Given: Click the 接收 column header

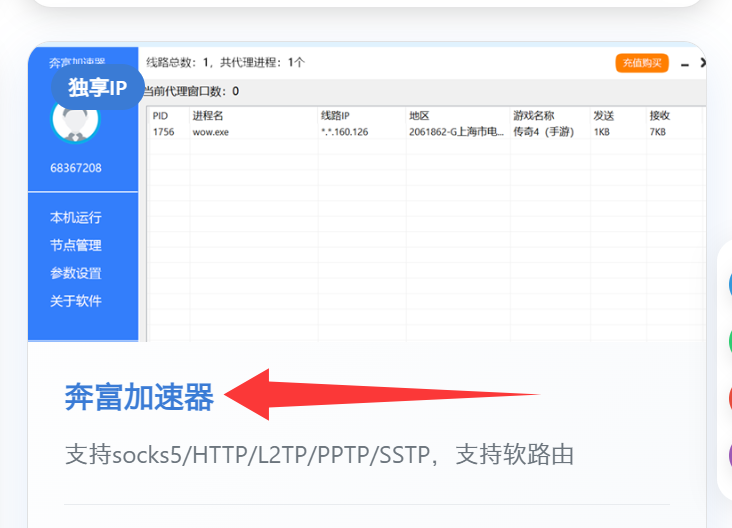Looking at the screenshot, I should click(x=659, y=116).
